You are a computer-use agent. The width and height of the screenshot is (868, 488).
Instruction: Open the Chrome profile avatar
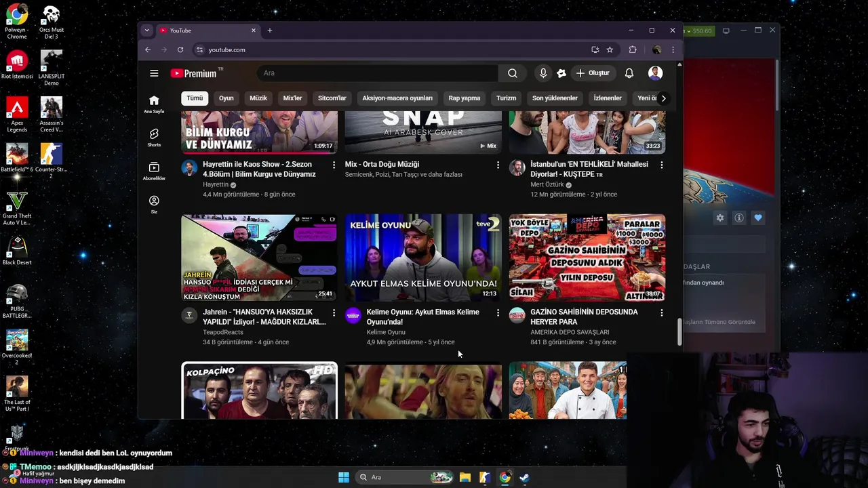tap(656, 49)
